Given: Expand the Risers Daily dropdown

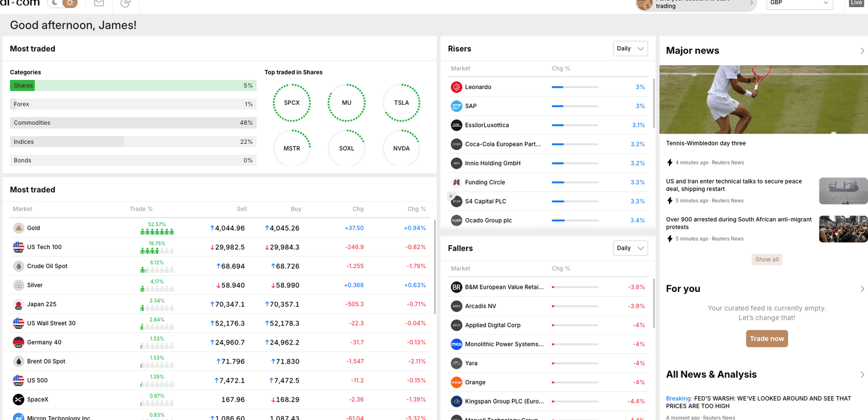Looking at the screenshot, I should pyautogui.click(x=630, y=48).
